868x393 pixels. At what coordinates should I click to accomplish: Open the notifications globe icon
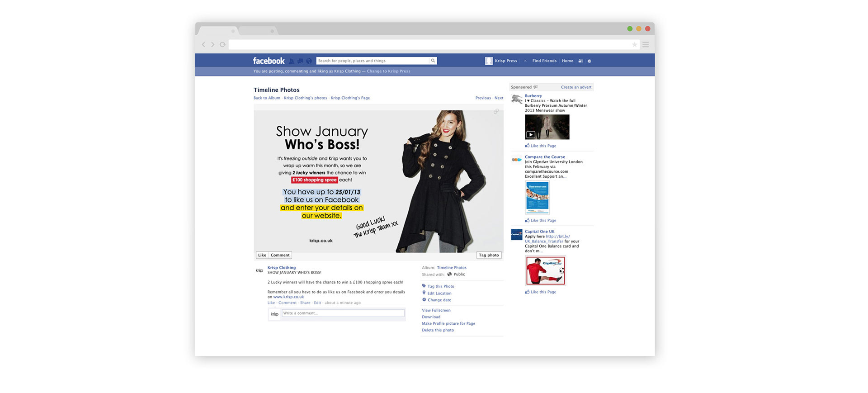tap(309, 61)
